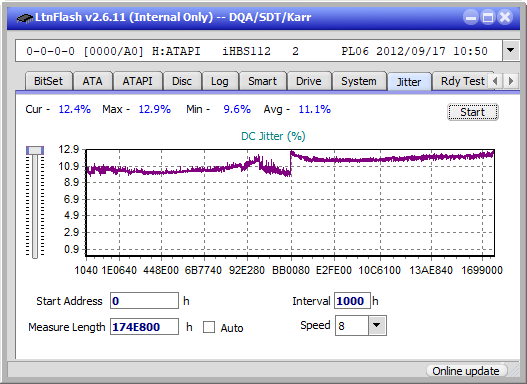This screenshot has width=527, height=384.
Task: Enable the Auto measure length checkbox
Action: point(209,327)
